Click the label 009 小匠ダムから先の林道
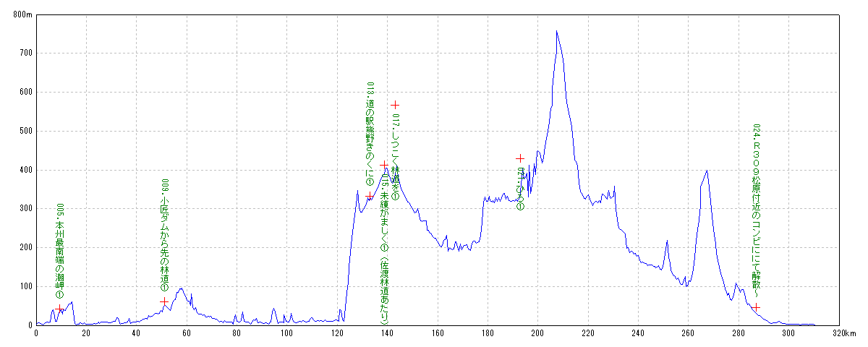The width and height of the screenshot is (868, 347). click(x=164, y=235)
